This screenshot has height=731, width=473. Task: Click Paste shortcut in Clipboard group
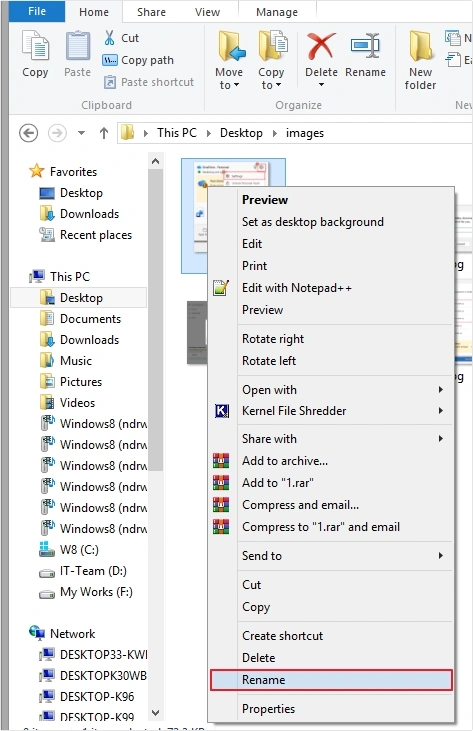(x=148, y=82)
